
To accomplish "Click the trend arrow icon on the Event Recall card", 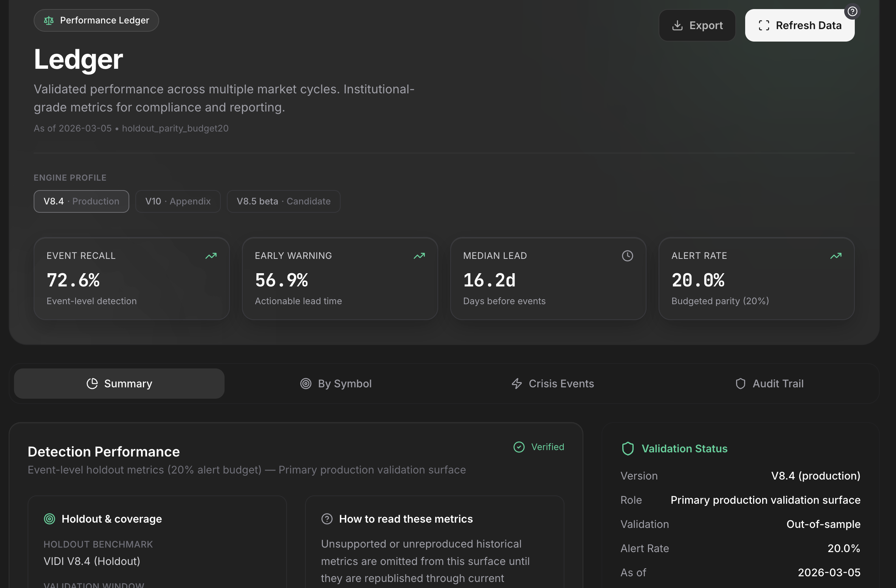I will click(211, 256).
